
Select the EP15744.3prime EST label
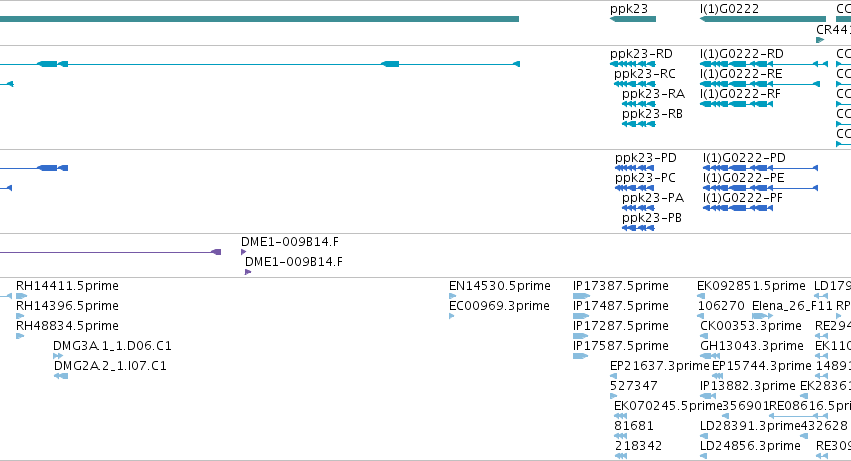[x=761, y=366]
